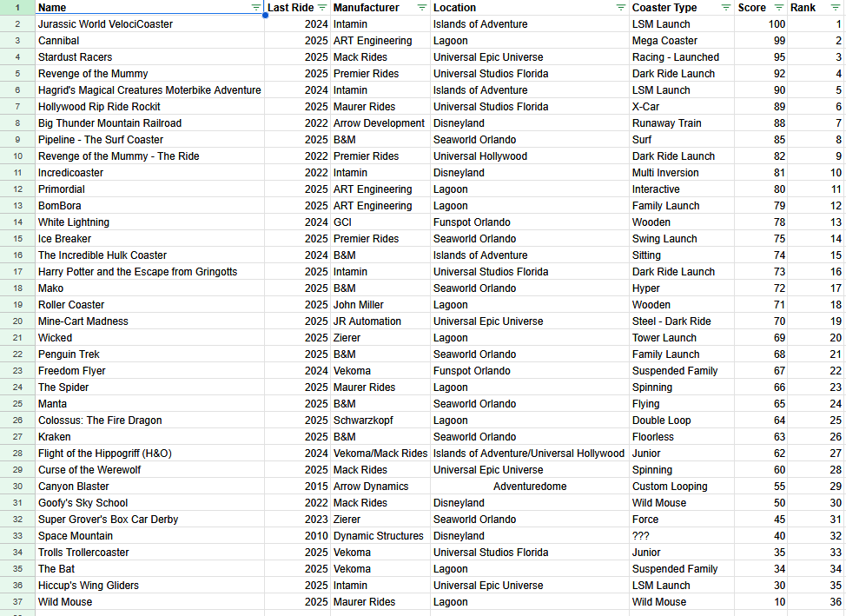Select the Freedom Flyer cell

(150, 371)
